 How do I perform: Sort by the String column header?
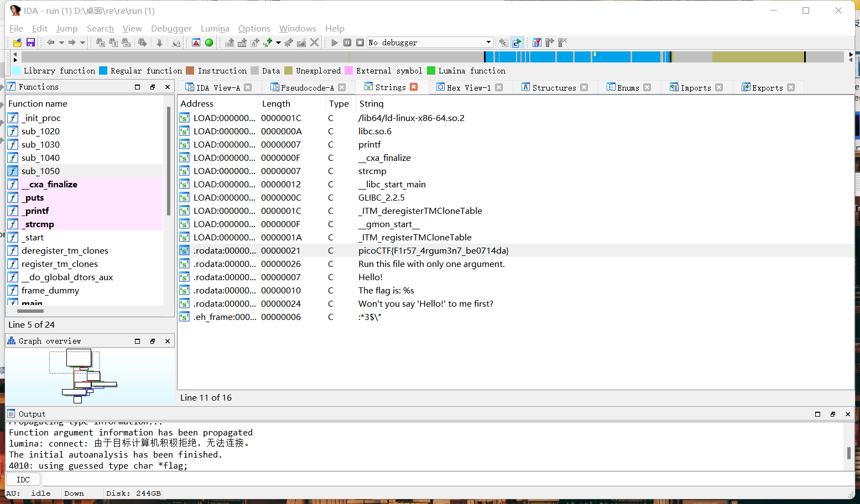tap(605, 103)
